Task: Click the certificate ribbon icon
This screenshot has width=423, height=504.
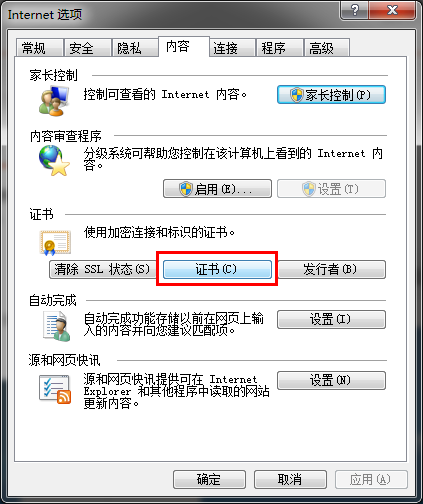Action: (x=55, y=243)
